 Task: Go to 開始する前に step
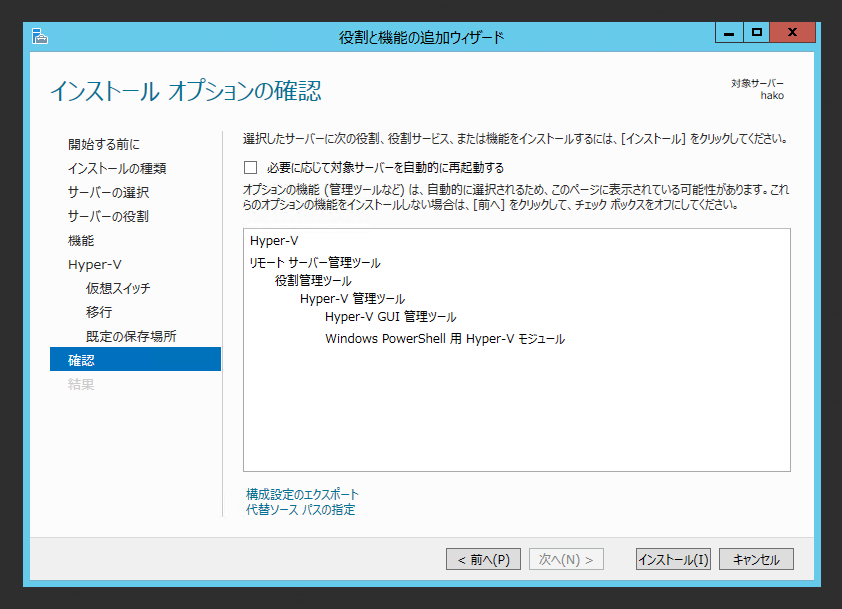(104, 144)
